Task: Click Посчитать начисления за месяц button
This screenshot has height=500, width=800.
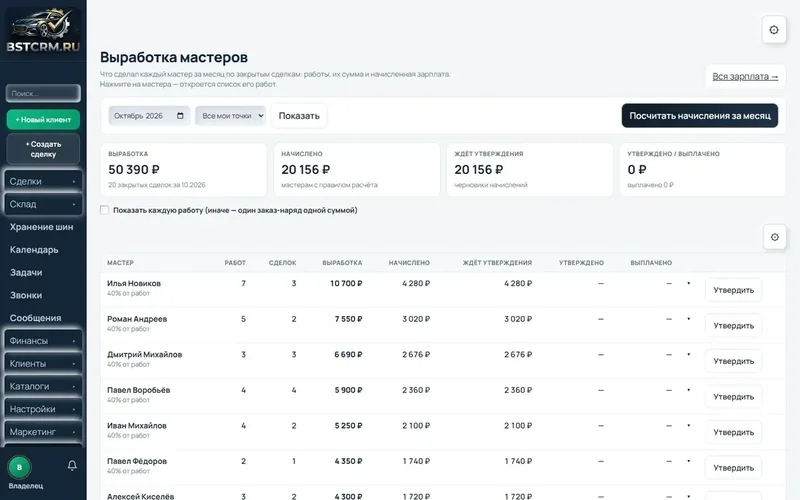Action: (699, 116)
